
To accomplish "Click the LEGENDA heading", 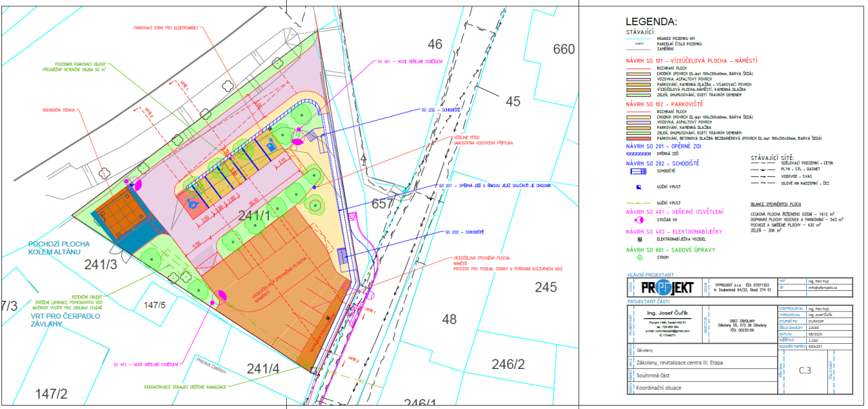I will pos(650,22).
